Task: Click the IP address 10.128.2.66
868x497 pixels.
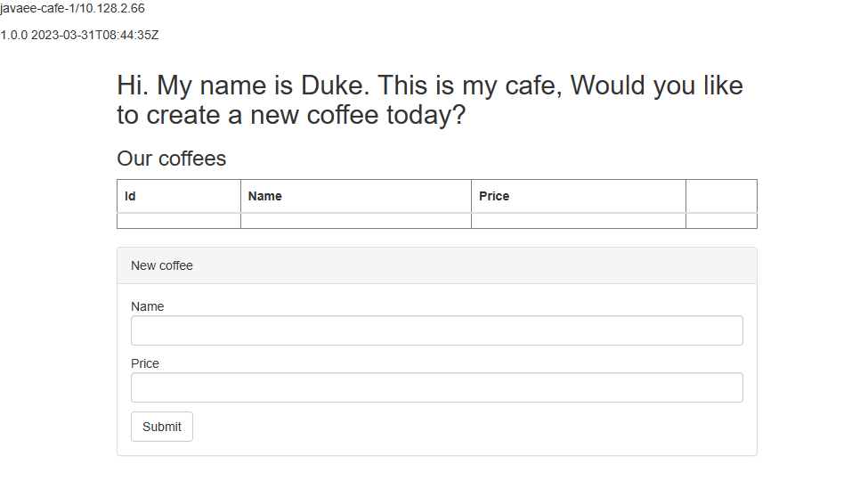Action: 110,8
